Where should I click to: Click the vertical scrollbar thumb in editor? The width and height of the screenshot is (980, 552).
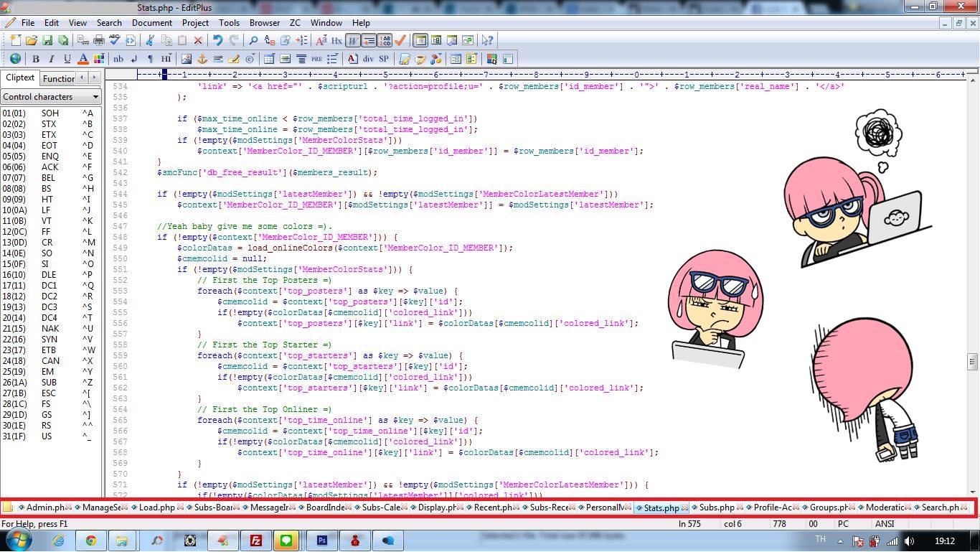[972, 360]
